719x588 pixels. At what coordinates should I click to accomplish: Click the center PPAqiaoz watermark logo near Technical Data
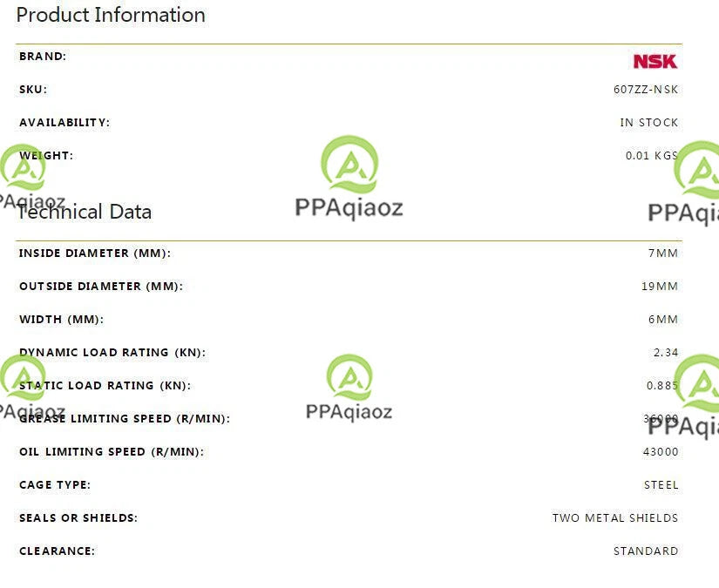coord(349,178)
